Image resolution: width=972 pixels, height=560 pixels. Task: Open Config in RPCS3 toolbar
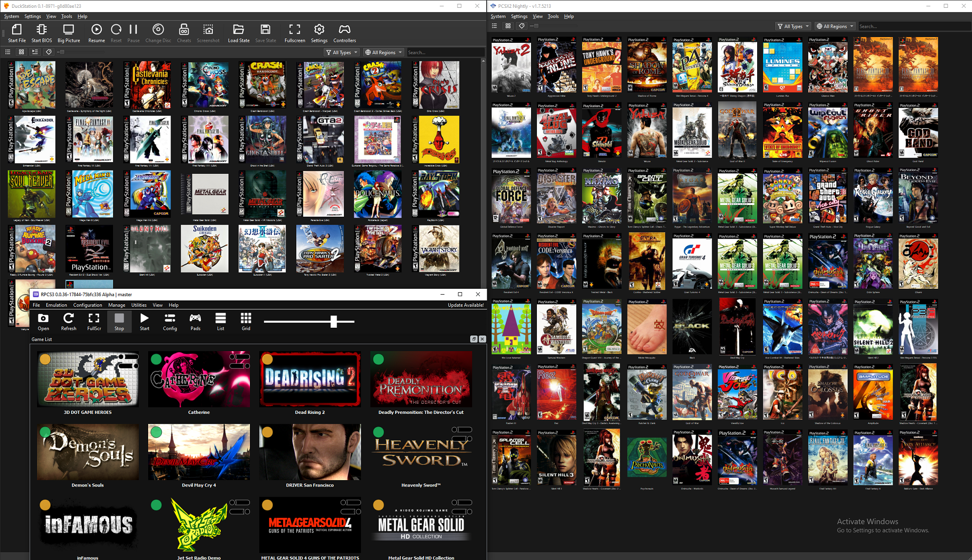point(170,322)
